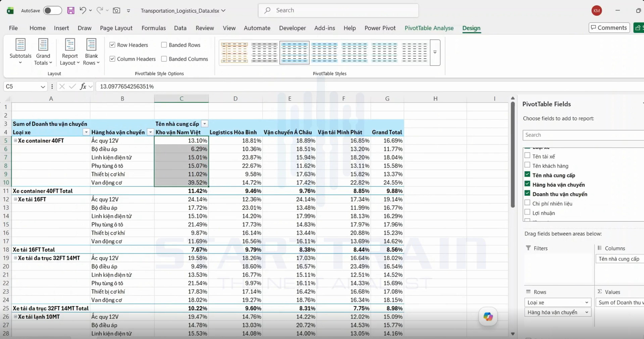
Task: Click the Insert Function fx icon
Action: coord(83,86)
